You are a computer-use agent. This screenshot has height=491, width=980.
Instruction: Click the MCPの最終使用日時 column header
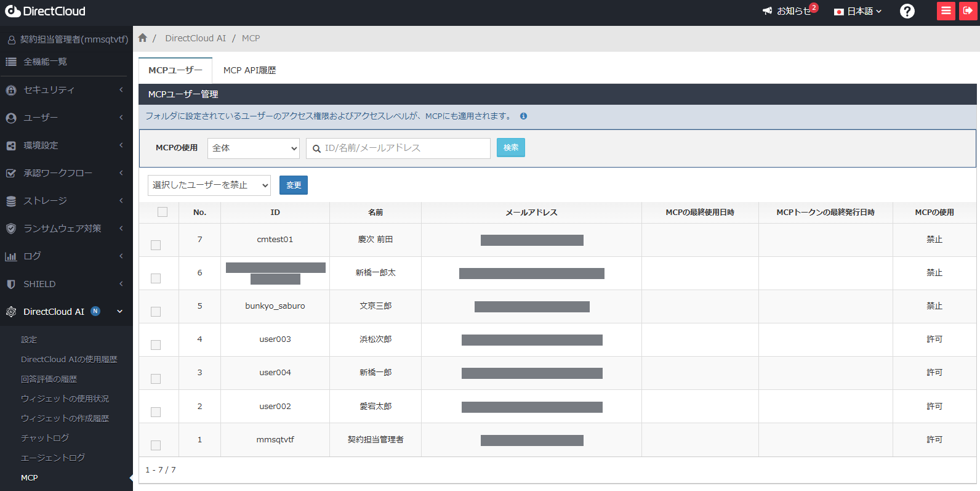pyautogui.click(x=700, y=213)
